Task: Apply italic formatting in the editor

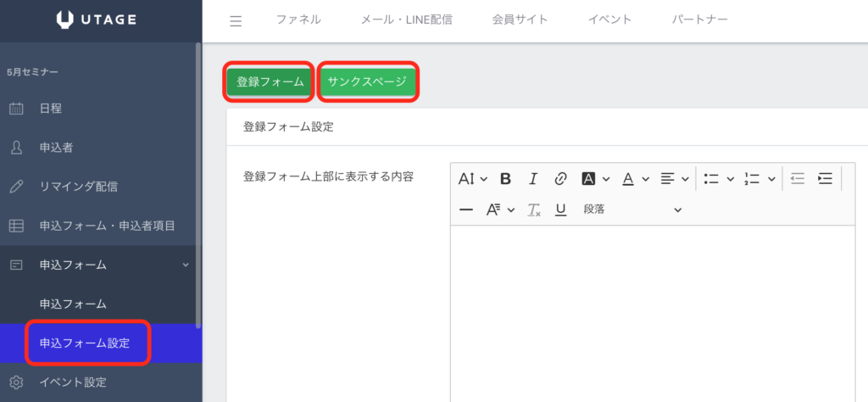Action: [x=533, y=178]
